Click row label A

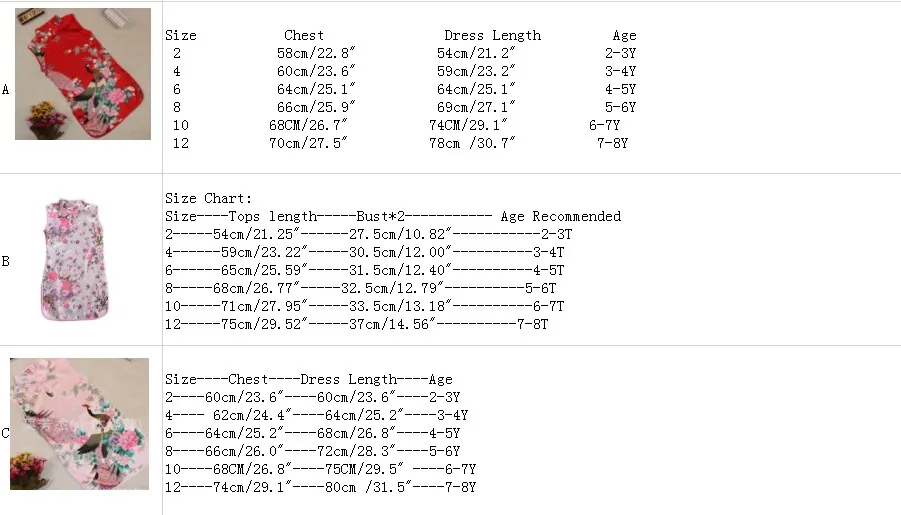pyautogui.click(x=5, y=90)
